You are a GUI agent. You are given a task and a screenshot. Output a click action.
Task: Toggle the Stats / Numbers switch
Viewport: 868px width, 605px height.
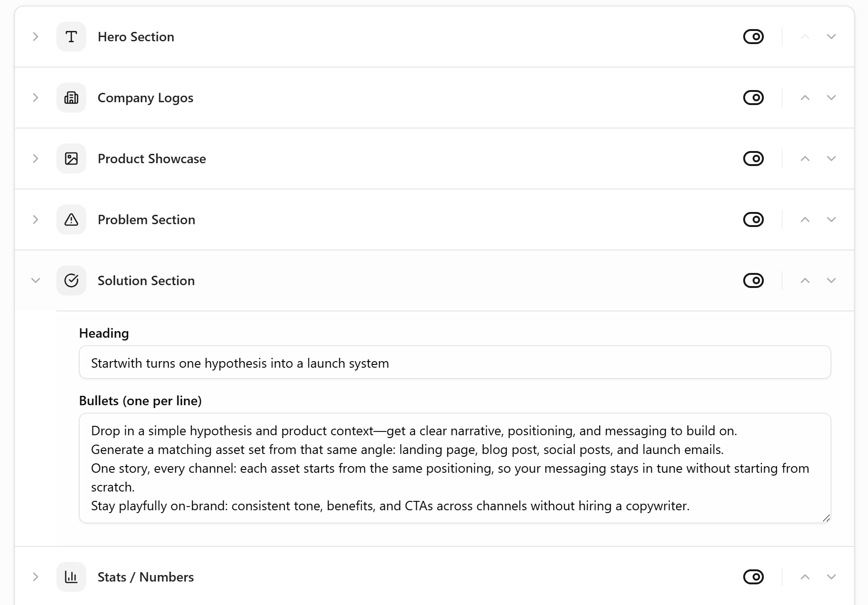pyautogui.click(x=754, y=577)
